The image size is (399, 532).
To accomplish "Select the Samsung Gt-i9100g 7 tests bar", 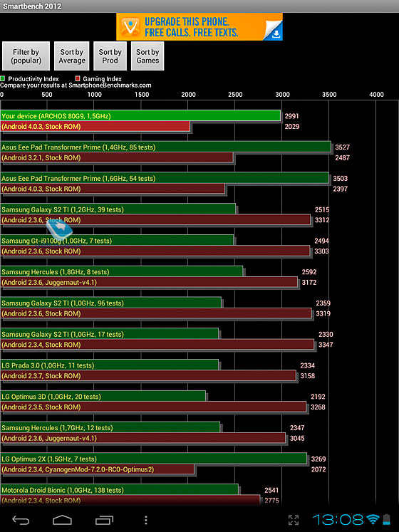I will pos(117,241).
